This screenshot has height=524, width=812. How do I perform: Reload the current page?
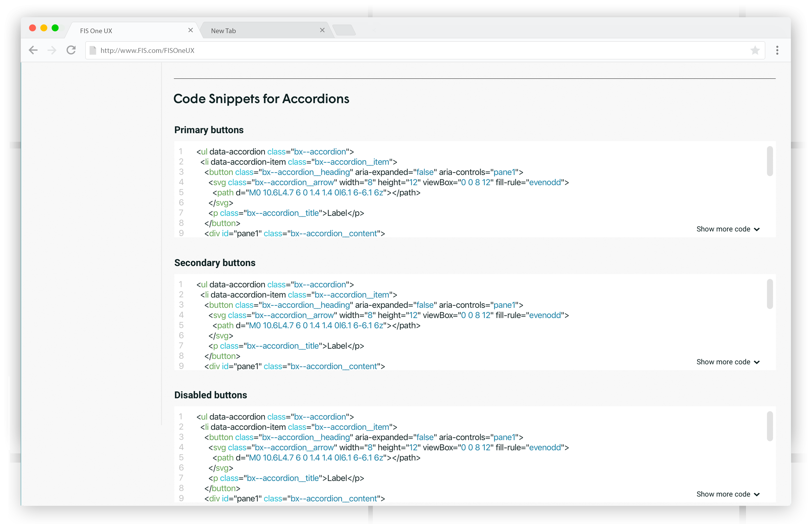click(x=71, y=50)
